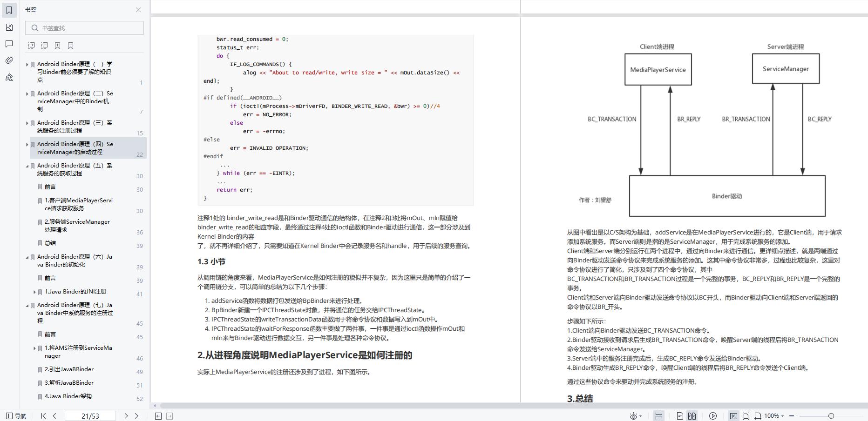
Task: Switch to single page view
Action: 680,416
